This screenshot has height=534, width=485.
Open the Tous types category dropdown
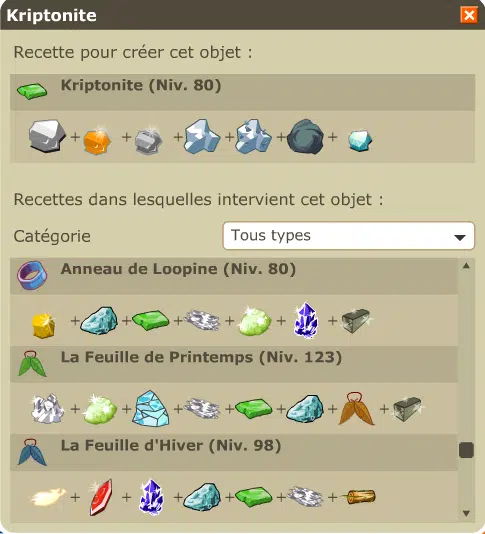tap(348, 236)
